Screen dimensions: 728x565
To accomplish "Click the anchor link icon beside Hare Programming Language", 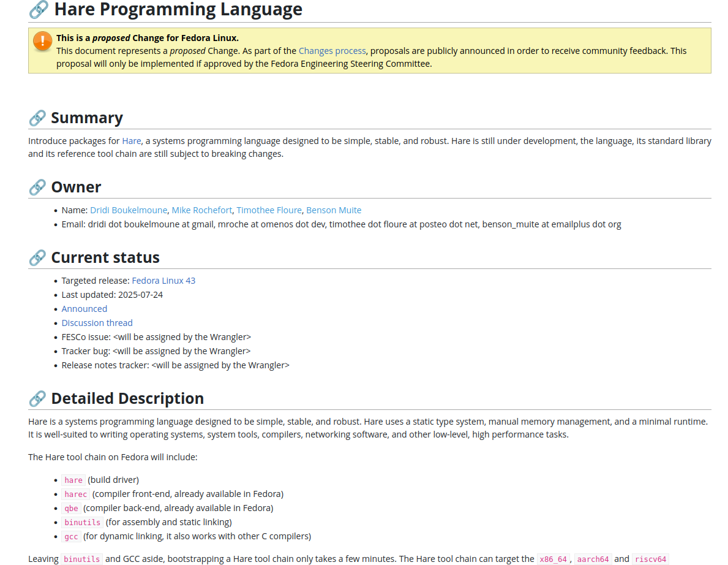I will tap(39, 9).
